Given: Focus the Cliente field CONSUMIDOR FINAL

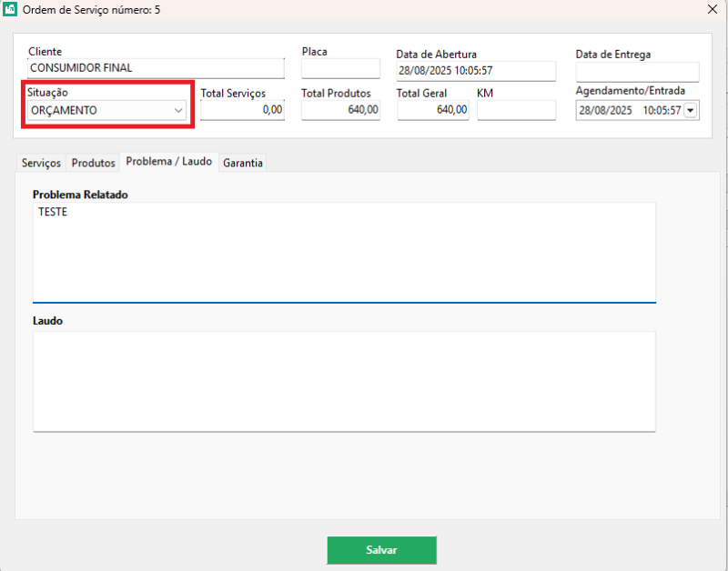Looking at the screenshot, I should 156,68.
